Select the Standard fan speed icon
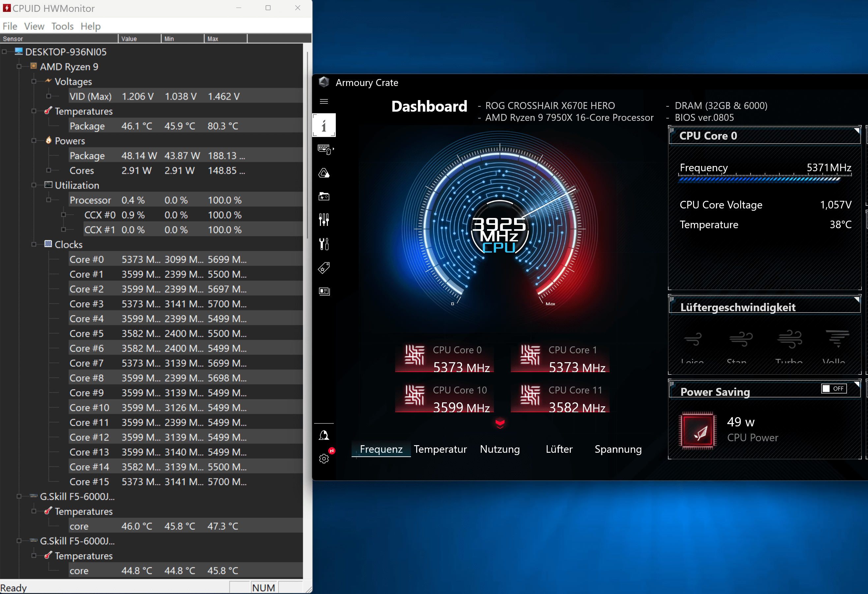 pos(741,339)
